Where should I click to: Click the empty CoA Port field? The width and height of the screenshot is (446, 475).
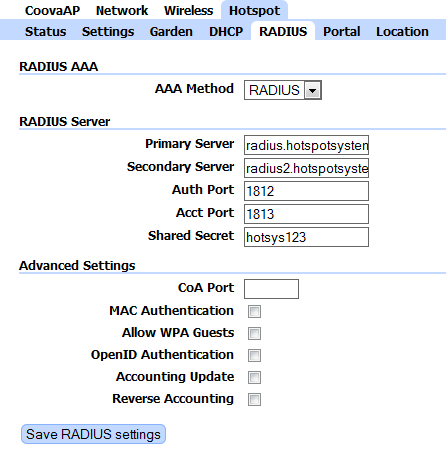click(x=271, y=289)
